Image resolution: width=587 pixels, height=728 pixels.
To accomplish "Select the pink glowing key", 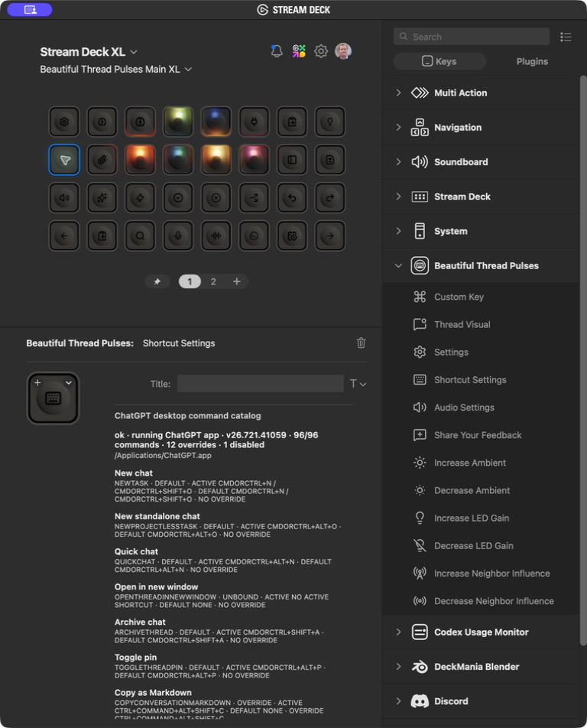I will [x=254, y=160].
